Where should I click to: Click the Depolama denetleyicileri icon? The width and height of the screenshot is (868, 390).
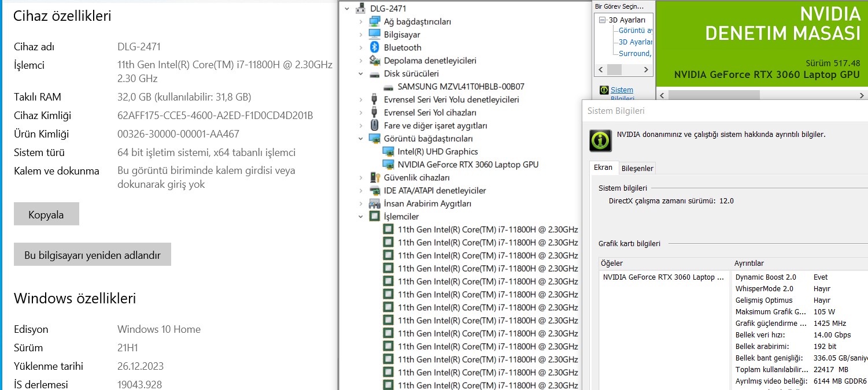374,60
